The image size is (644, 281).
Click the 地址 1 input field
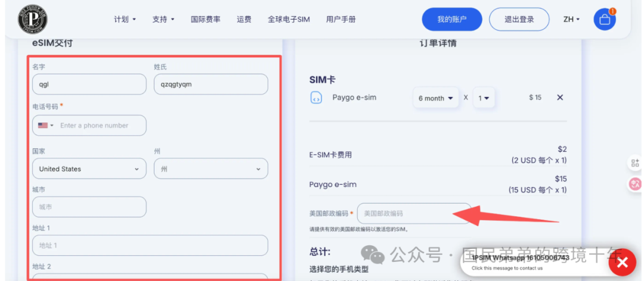coord(150,245)
